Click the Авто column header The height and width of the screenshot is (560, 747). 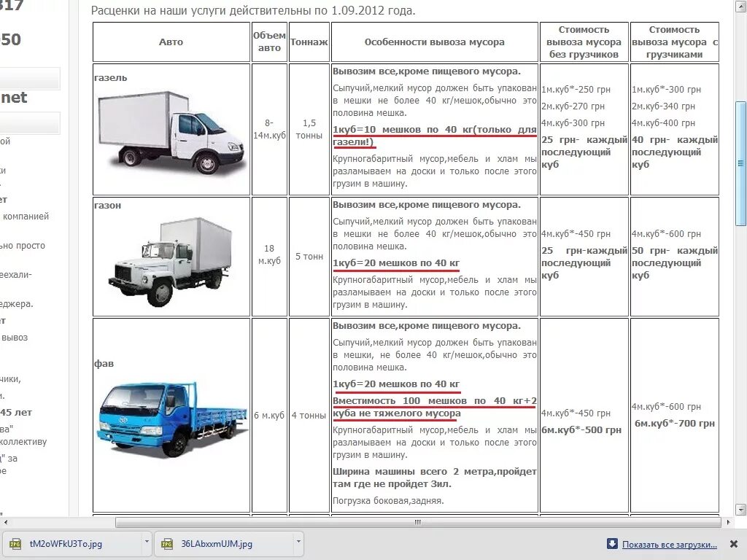(171, 42)
